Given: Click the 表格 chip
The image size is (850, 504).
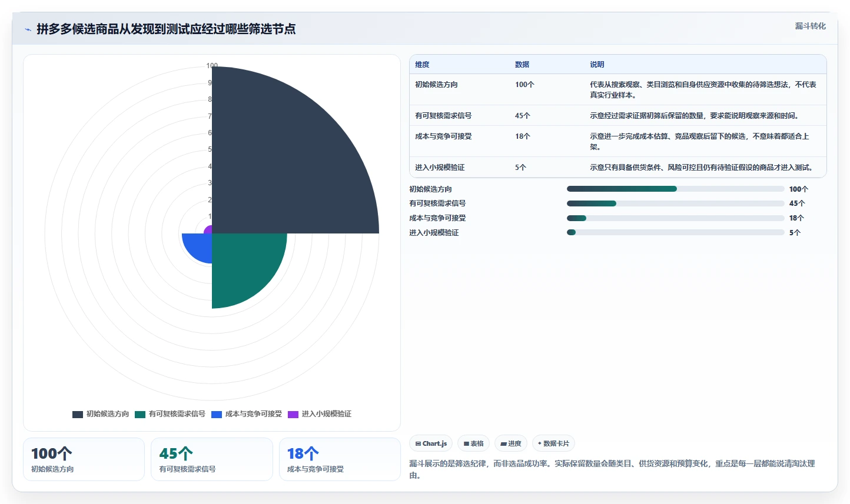Looking at the screenshot, I should point(473,443).
